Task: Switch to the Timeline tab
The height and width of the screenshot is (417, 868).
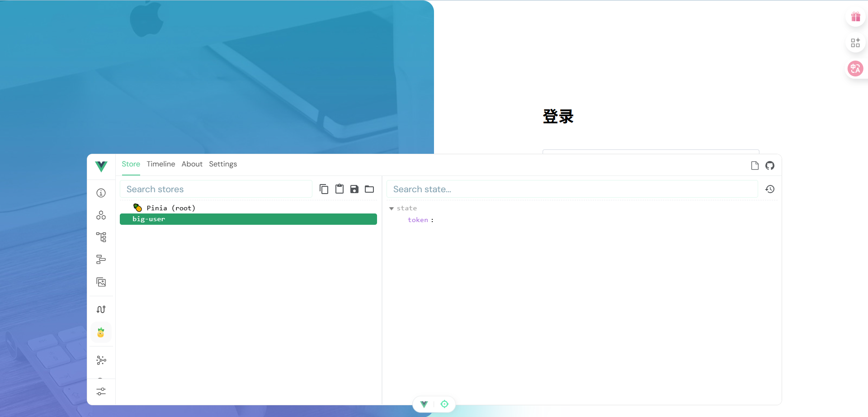Action: (x=161, y=164)
